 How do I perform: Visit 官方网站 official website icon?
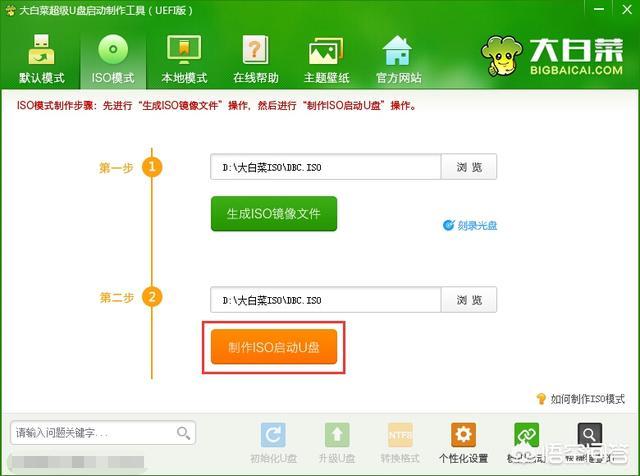click(398, 60)
